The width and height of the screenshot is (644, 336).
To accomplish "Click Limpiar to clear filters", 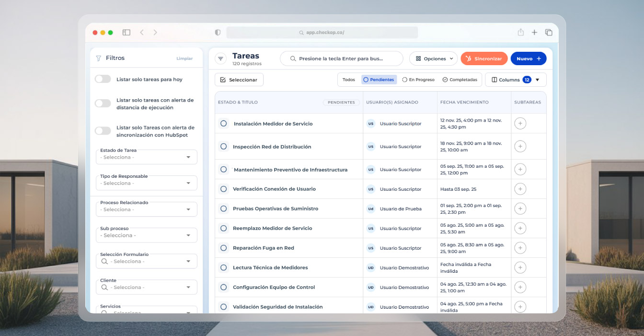I will tap(184, 58).
